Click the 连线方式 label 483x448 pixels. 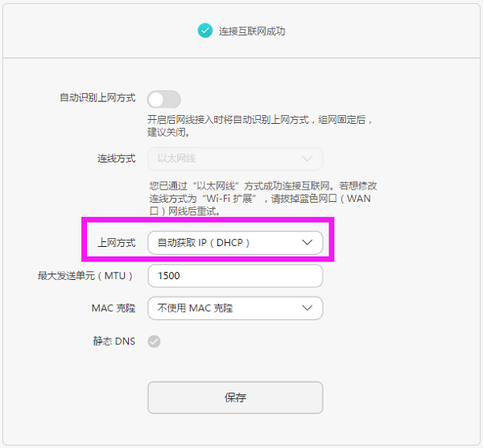(116, 158)
